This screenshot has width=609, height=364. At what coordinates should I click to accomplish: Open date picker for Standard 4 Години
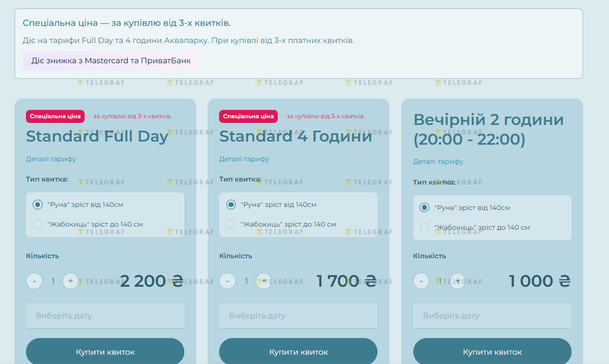tap(298, 316)
